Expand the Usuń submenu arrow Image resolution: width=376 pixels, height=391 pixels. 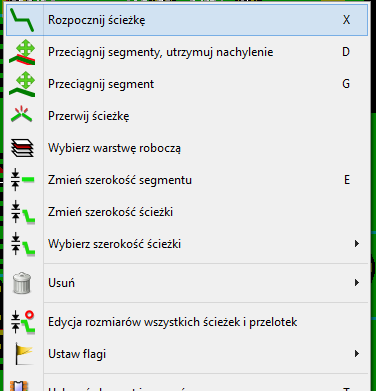point(357,283)
